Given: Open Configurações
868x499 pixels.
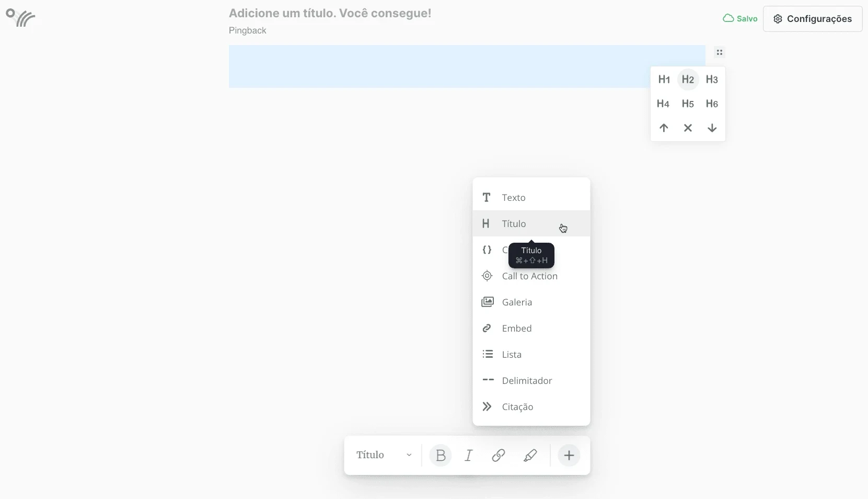Looking at the screenshot, I should click(x=813, y=19).
